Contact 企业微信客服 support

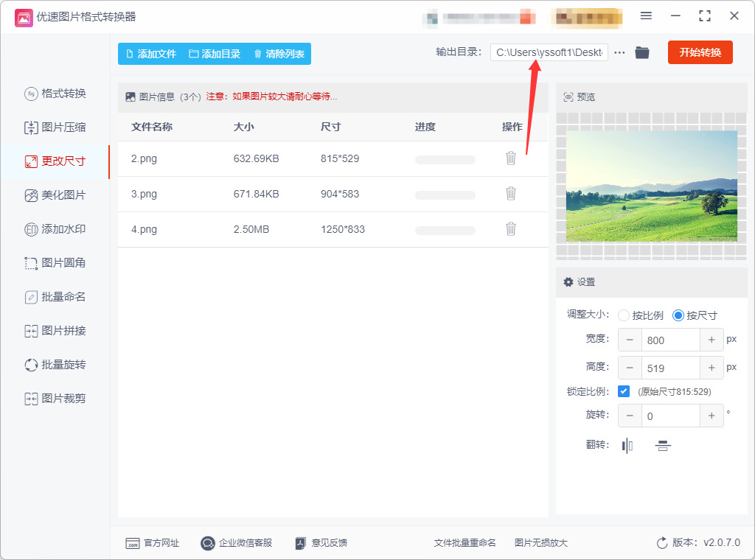click(x=237, y=543)
